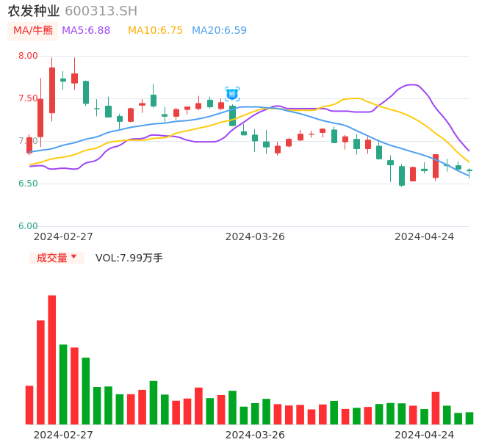This screenshot has width=504, height=445.
Task: Click the stock code 600313.SH
Action: pyautogui.click(x=101, y=11)
